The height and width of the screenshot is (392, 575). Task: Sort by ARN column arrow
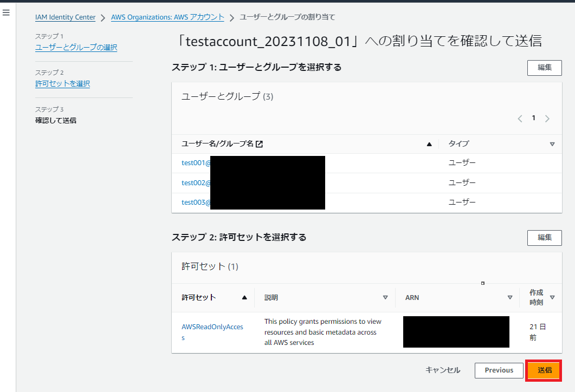click(510, 297)
